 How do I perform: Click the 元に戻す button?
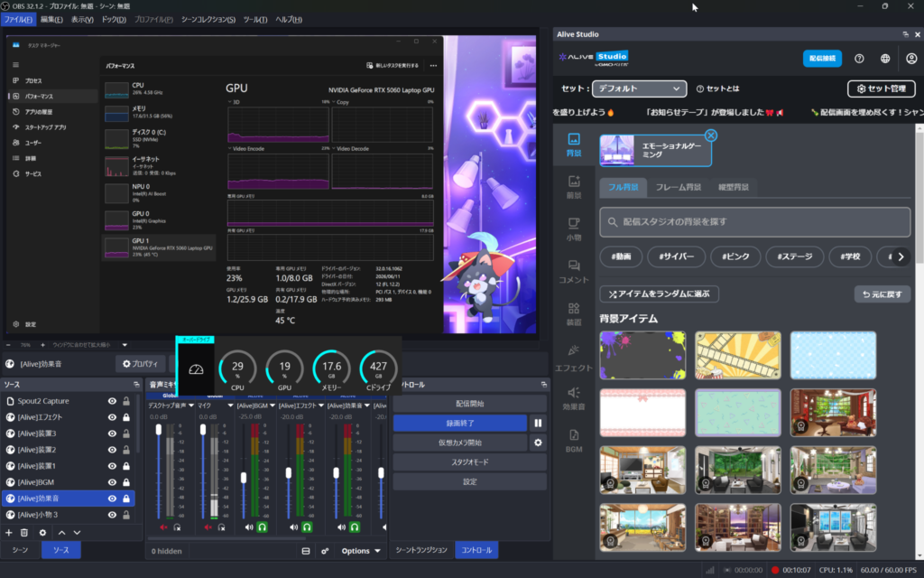[x=882, y=294]
